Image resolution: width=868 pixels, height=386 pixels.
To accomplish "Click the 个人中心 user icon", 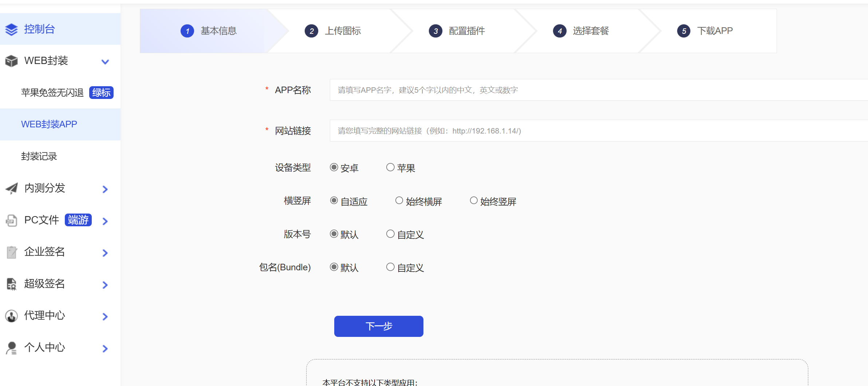I will click(x=12, y=348).
